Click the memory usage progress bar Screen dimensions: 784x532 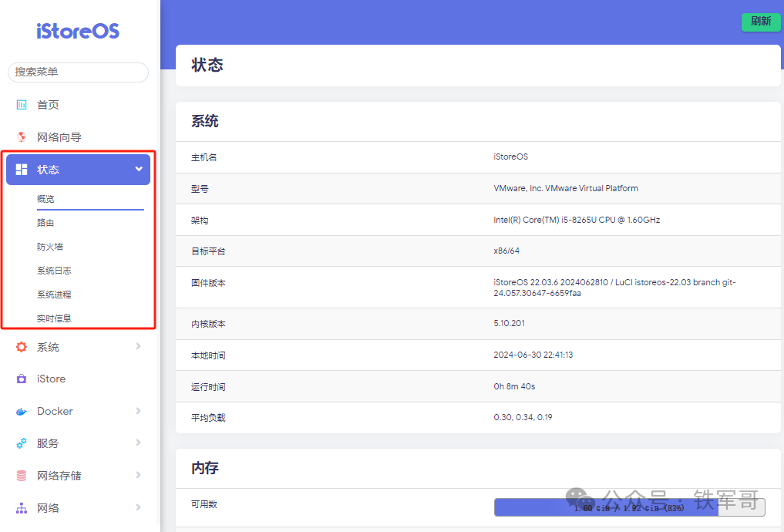[629, 507]
